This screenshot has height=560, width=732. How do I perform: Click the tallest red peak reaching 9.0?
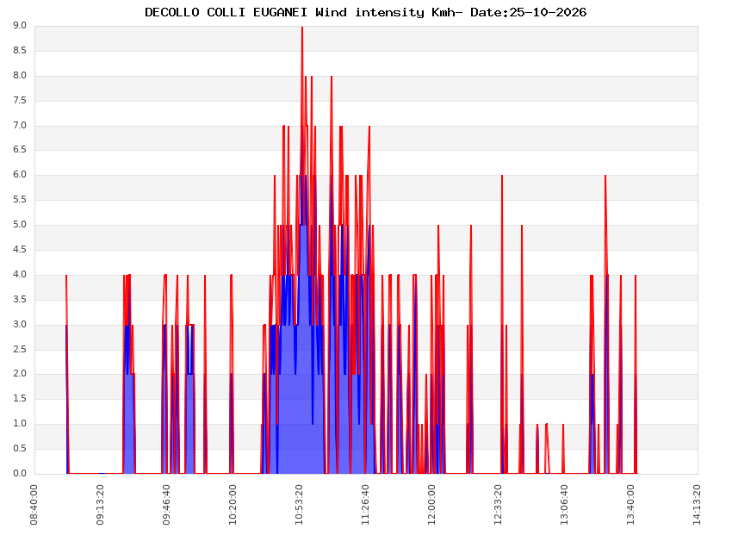302,28
